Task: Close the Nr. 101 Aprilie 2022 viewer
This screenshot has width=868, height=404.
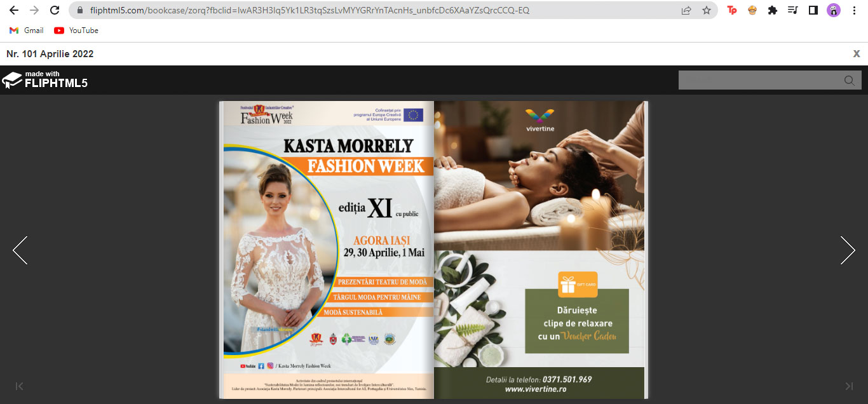Action: tap(857, 54)
